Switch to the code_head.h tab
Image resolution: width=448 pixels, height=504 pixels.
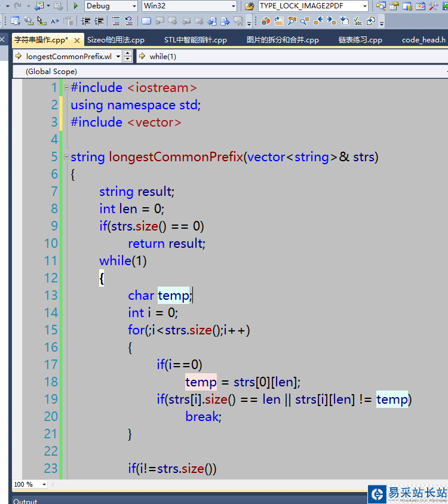coord(424,40)
